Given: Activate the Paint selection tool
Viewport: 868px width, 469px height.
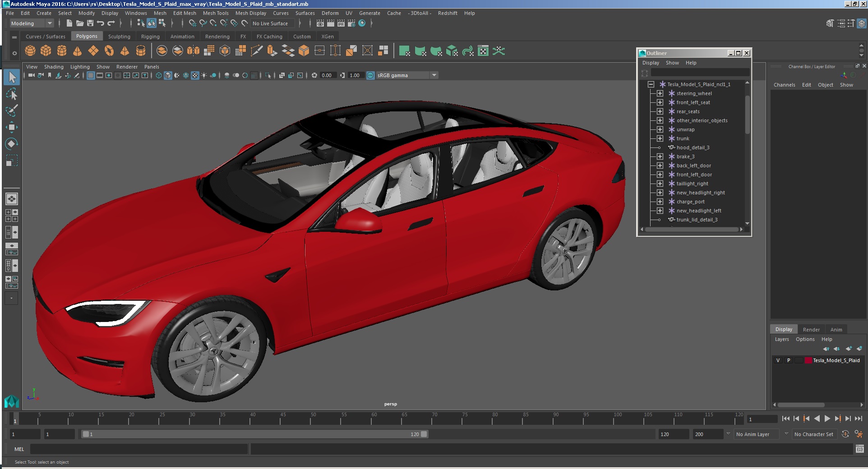Looking at the screenshot, I should tap(12, 110).
